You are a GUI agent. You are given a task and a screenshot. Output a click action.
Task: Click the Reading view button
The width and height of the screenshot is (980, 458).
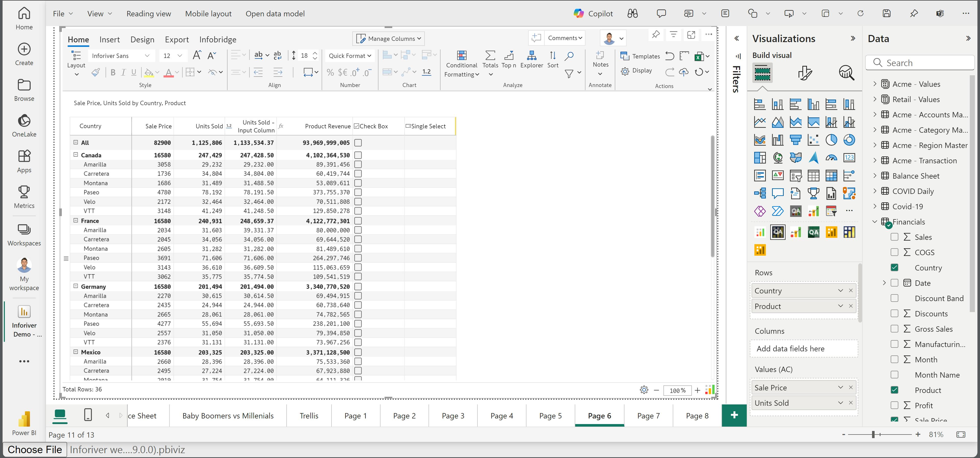pos(149,14)
